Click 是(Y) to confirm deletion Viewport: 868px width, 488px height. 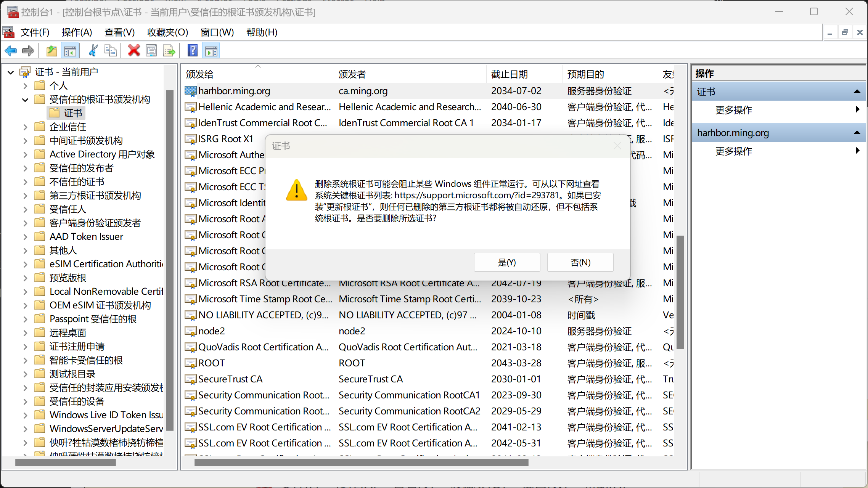pos(507,262)
